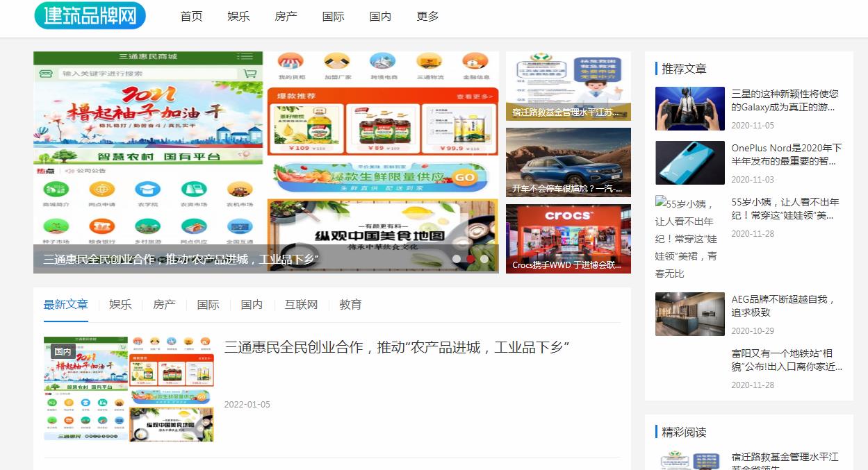Viewport: 868px width, 470px height.
Task: Open carousel caption 三通惠民全民创业合作
Action: click(x=181, y=259)
